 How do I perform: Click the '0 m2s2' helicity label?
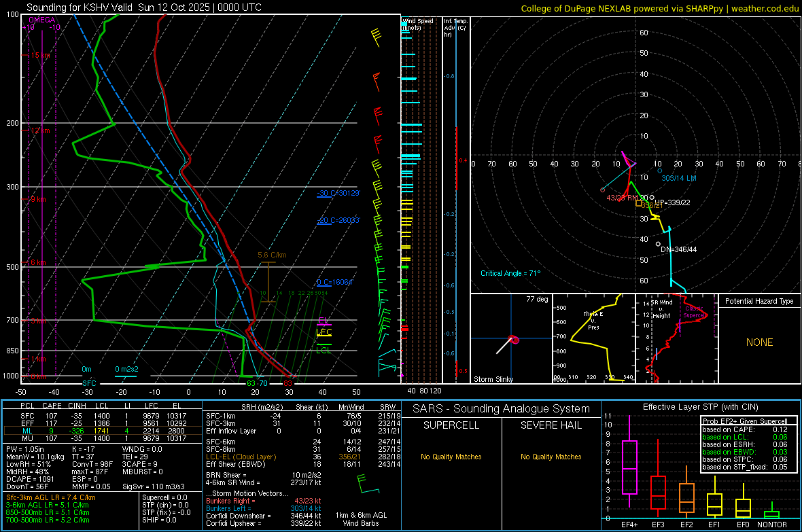point(126,369)
